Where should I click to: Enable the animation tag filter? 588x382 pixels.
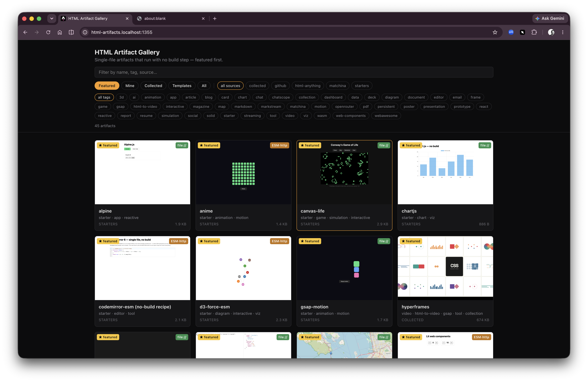click(153, 97)
